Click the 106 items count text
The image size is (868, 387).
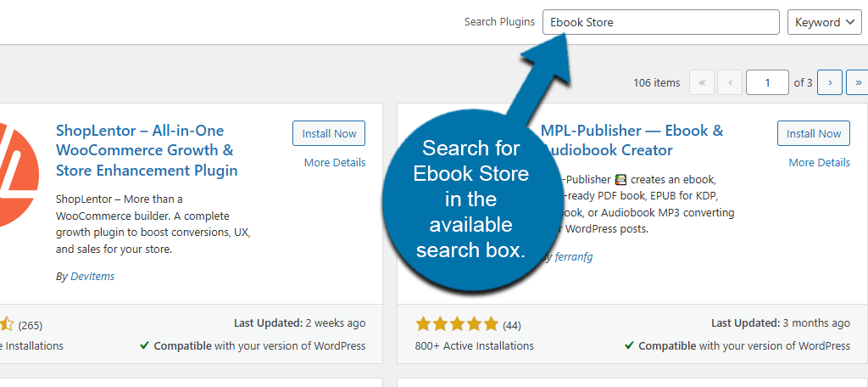click(657, 82)
